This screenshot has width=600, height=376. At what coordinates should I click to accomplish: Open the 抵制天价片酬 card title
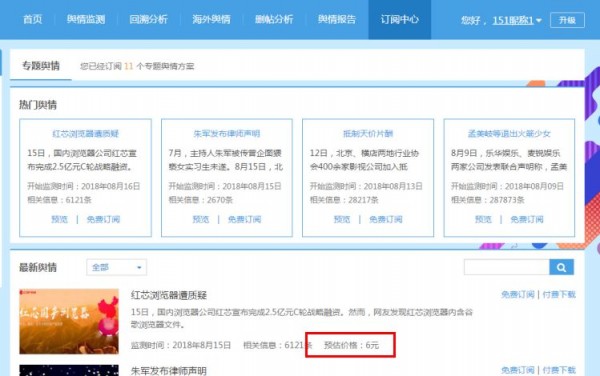coord(368,133)
